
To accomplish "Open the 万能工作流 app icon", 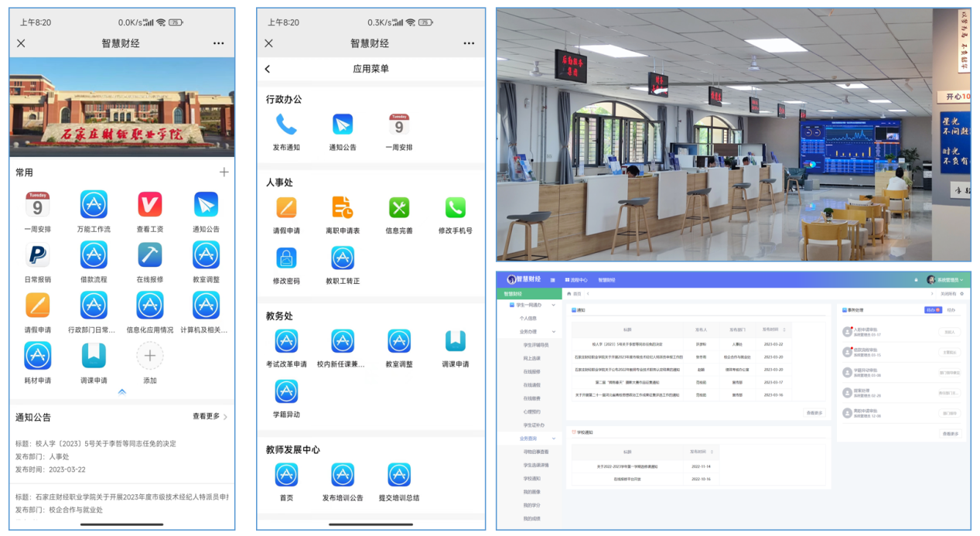I will coord(94,205).
